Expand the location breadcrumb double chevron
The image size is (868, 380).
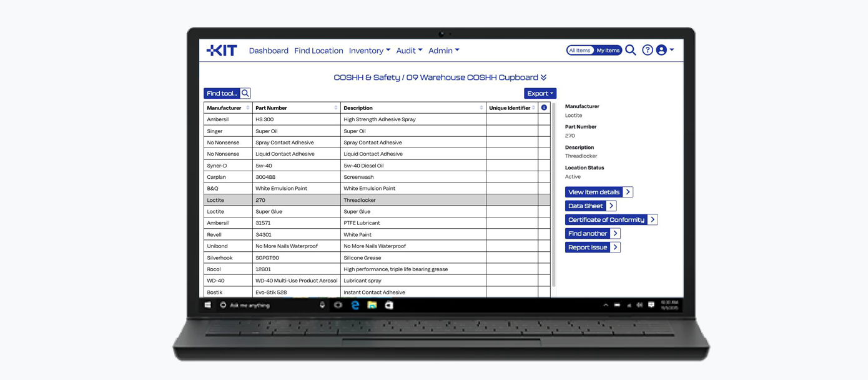544,77
